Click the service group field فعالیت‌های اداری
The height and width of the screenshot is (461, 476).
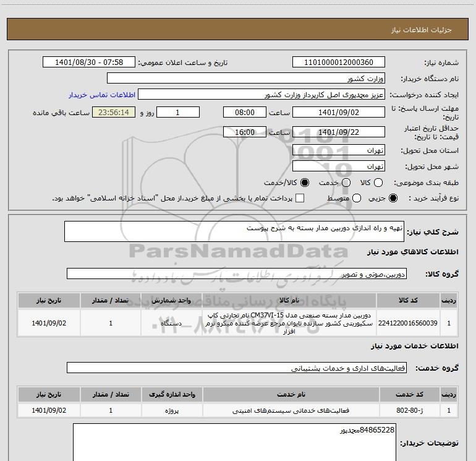pos(237,368)
